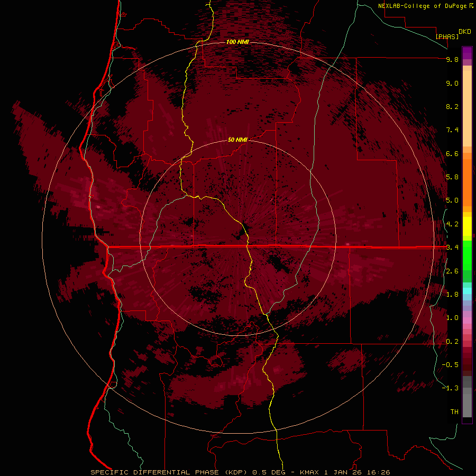Click the 6.6 value on color scale

(452, 153)
